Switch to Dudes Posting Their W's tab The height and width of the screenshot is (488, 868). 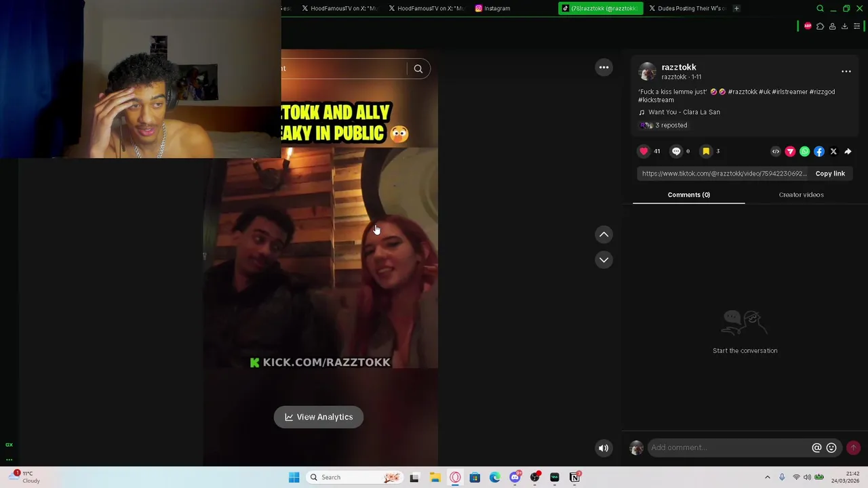pyautogui.click(x=687, y=8)
